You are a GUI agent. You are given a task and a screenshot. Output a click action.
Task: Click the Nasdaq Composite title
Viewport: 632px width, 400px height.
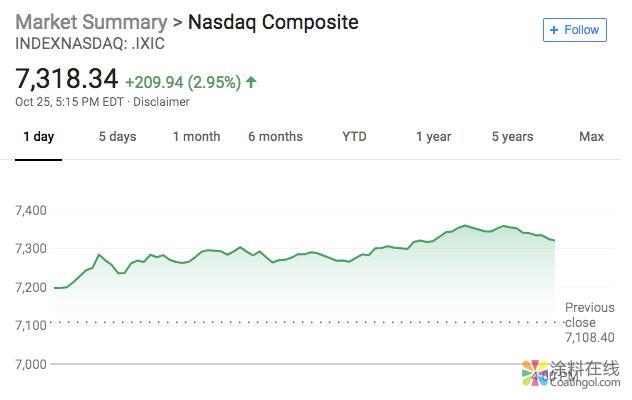point(273,21)
